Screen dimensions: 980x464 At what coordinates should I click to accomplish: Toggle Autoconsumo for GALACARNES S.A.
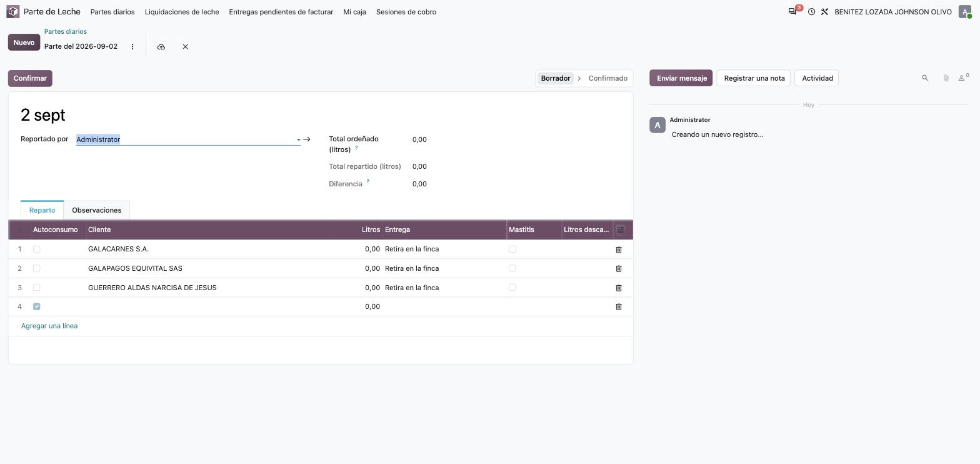coord(37,250)
